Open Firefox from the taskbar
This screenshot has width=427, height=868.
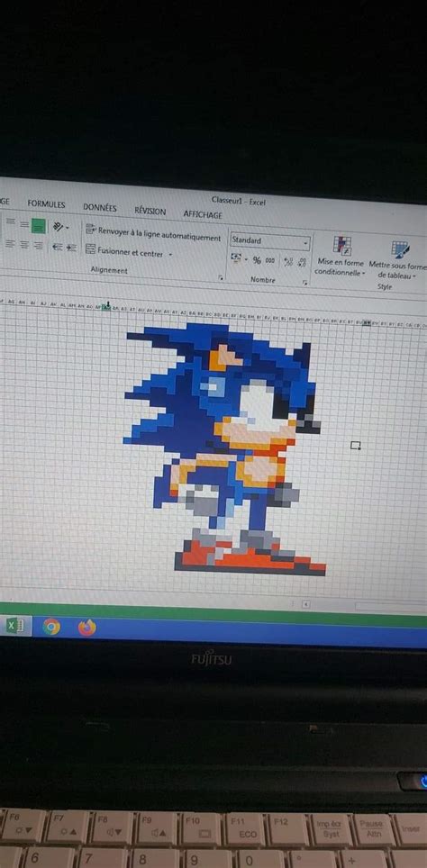click(87, 628)
